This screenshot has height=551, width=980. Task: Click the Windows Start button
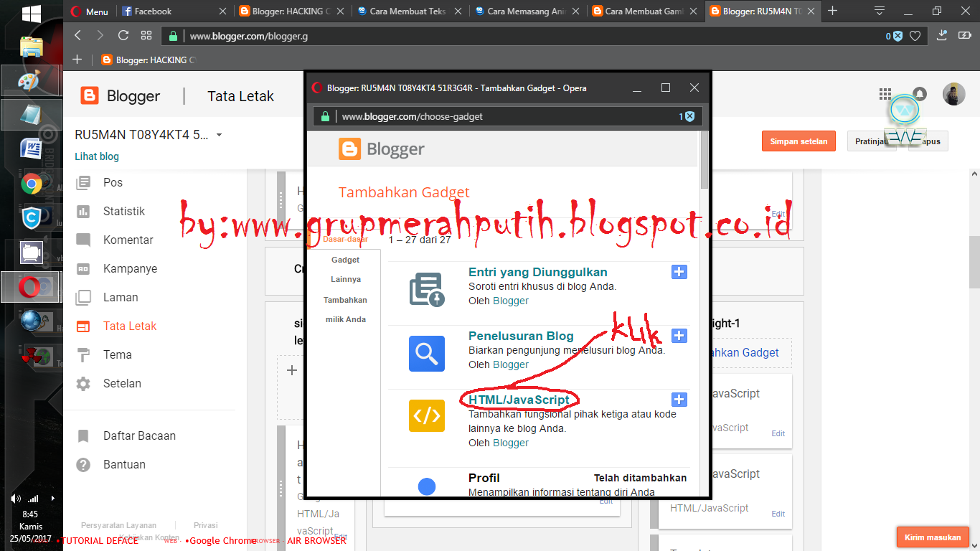(x=31, y=13)
